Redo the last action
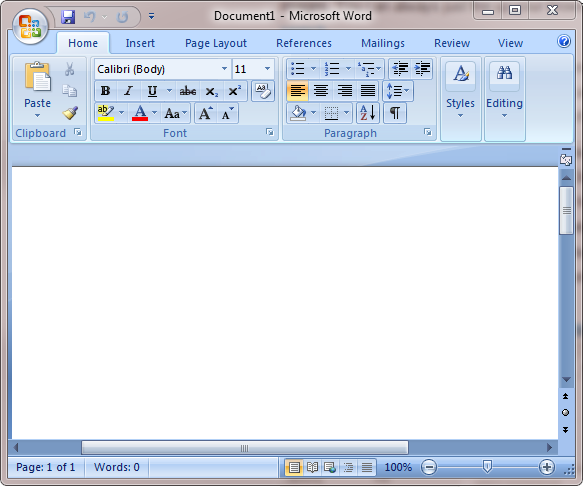Image resolution: width=583 pixels, height=487 pixels. [122, 17]
